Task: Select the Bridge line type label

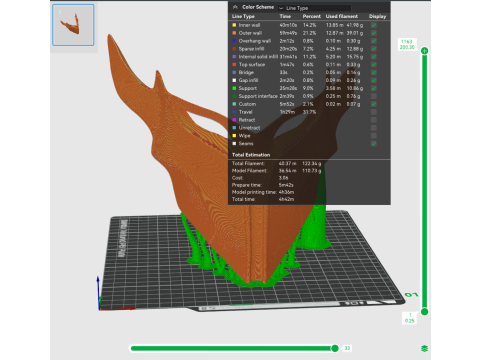Action: pyautogui.click(x=246, y=72)
